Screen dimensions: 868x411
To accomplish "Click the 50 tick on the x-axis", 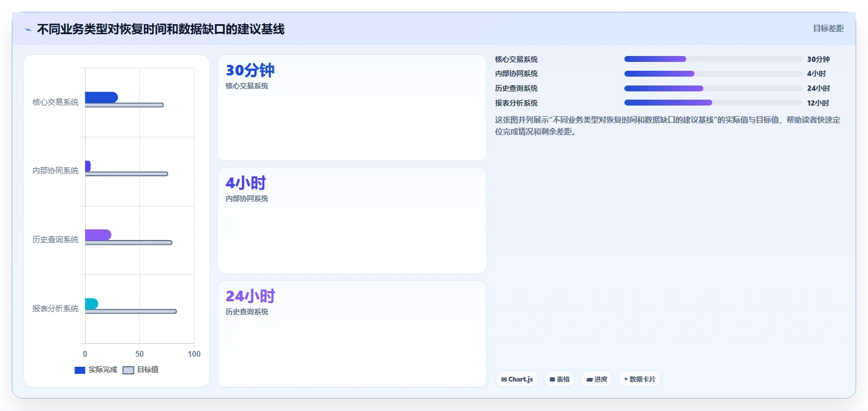I will point(140,354).
